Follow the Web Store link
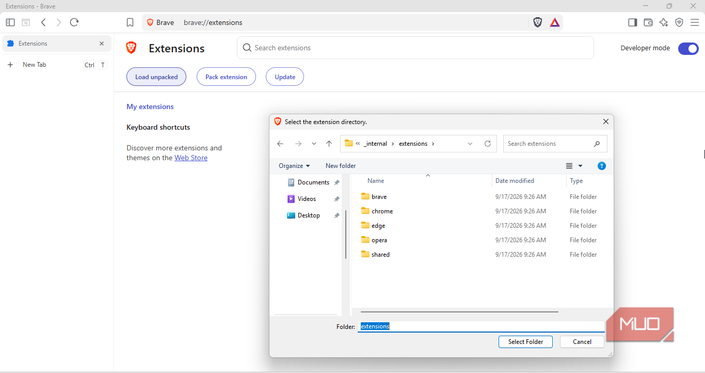 coord(191,158)
